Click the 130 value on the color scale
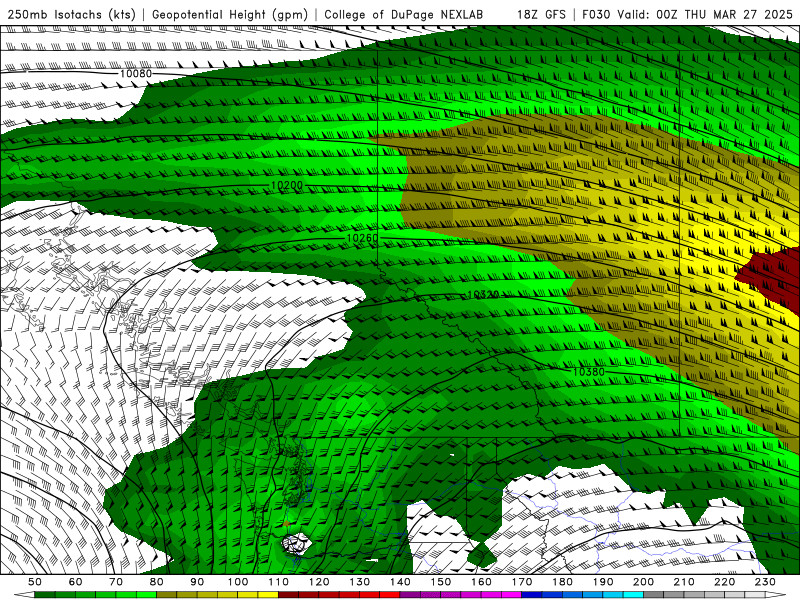This screenshot has width=800, height=600. pyautogui.click(x=360, y=582)
